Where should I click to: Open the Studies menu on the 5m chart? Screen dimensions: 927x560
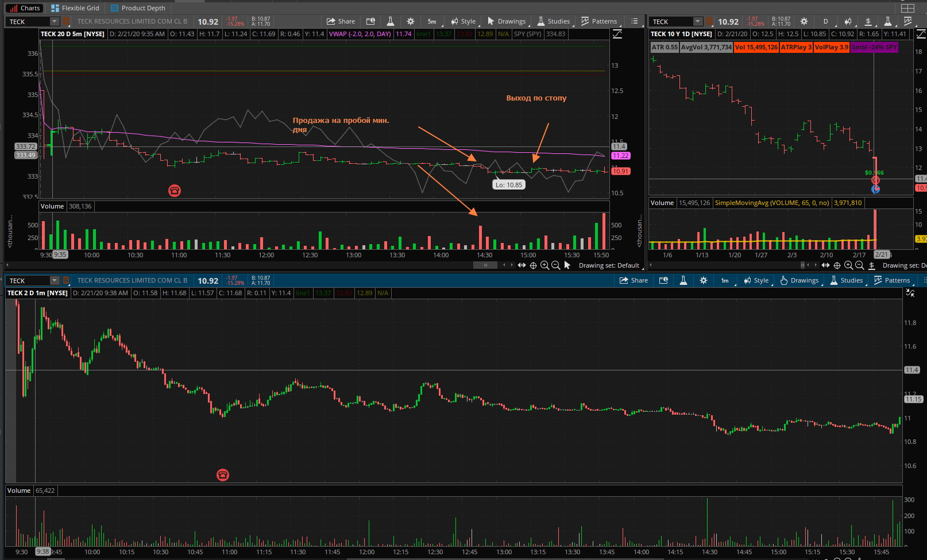pyautogui.click(x=554, y=21)
